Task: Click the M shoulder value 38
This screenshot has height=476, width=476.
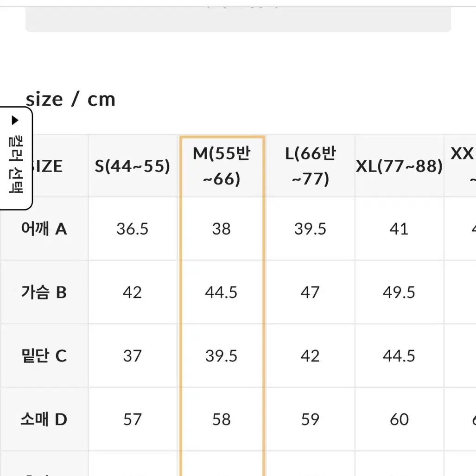Action: point(221,228)
